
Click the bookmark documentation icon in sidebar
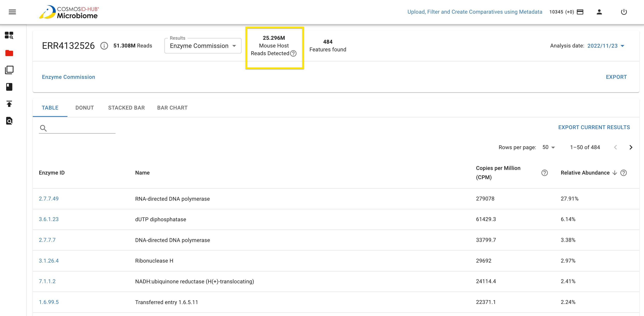[9, 87]
